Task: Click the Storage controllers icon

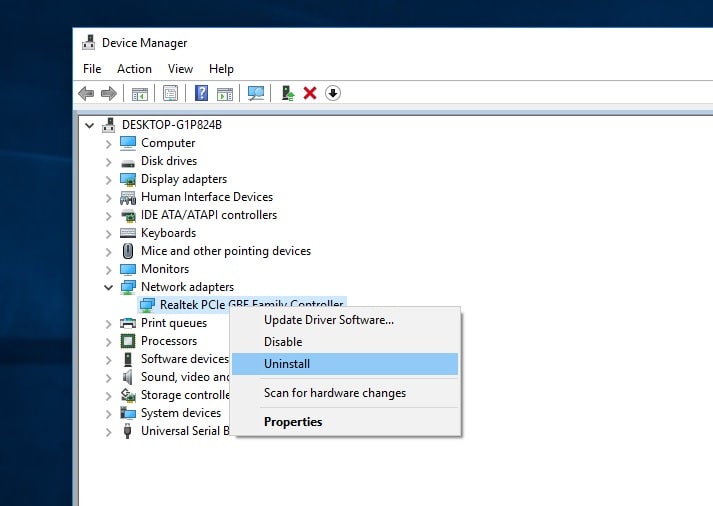Action: click(x=128, y=395)
